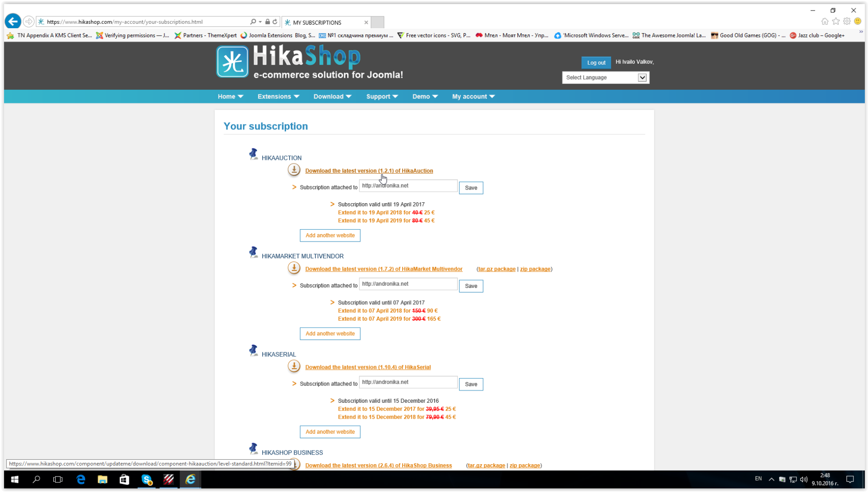Open File Explorer from taskbar
This screenshot has height=492, width=868.
[x=102, y=479]
